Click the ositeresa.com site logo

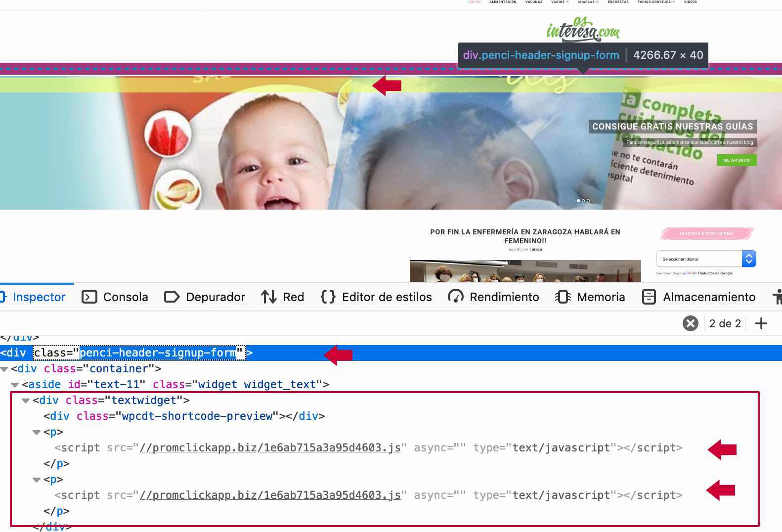pyautogui.click(x=583, y=30)
